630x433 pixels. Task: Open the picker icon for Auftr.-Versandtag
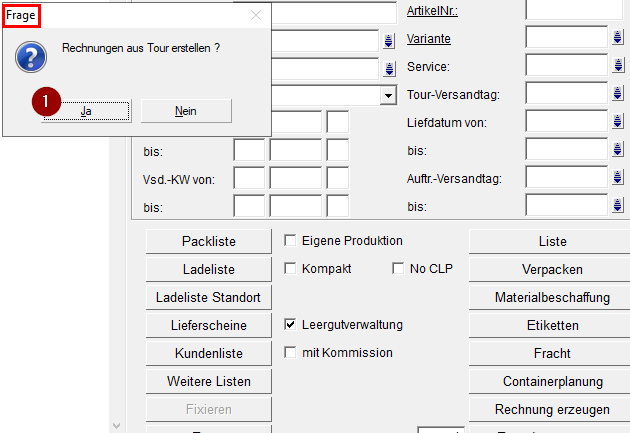pos(617,179)
